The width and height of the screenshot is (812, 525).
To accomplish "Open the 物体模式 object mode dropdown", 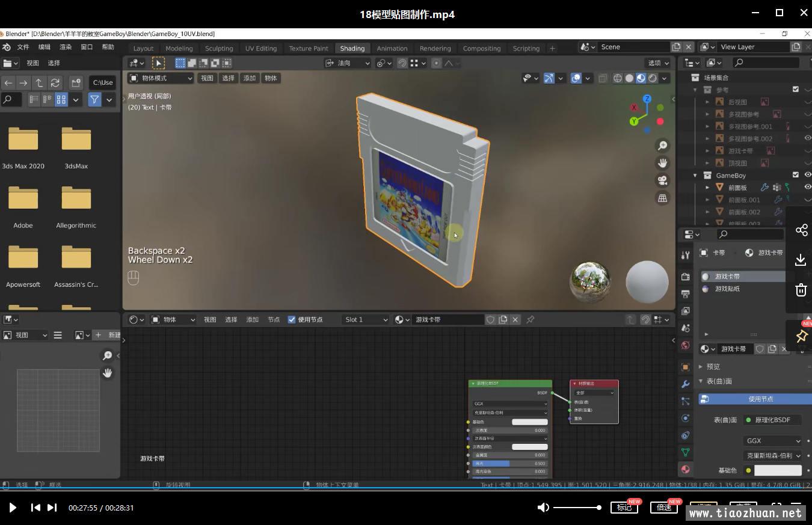I will pyautogui.click(x=161, y=78).
